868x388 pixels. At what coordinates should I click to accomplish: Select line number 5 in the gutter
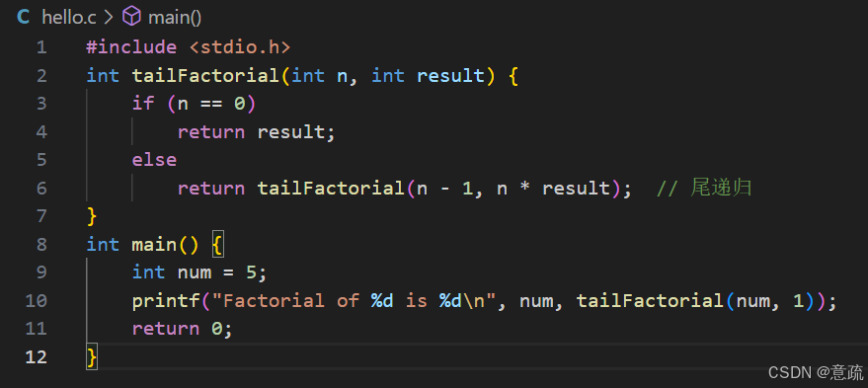coord(41,160)
